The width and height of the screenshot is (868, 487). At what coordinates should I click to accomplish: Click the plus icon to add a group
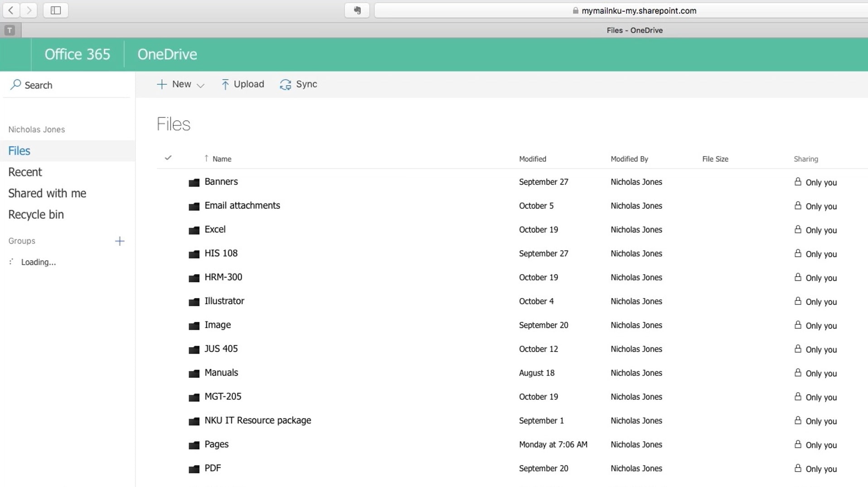(x=120, y=241)
